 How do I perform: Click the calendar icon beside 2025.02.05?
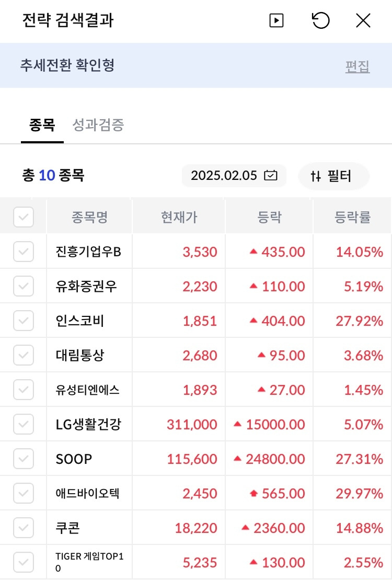[271, 175]
